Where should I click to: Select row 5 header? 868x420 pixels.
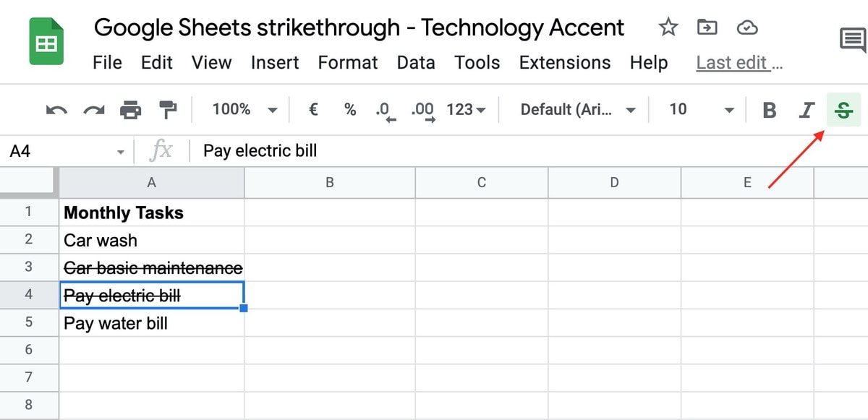[29, 322]
